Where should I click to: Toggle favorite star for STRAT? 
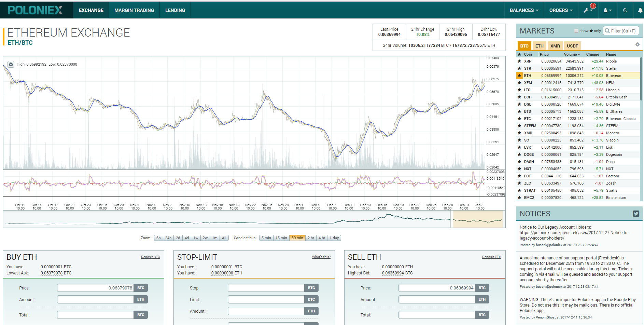click(519, 190)
